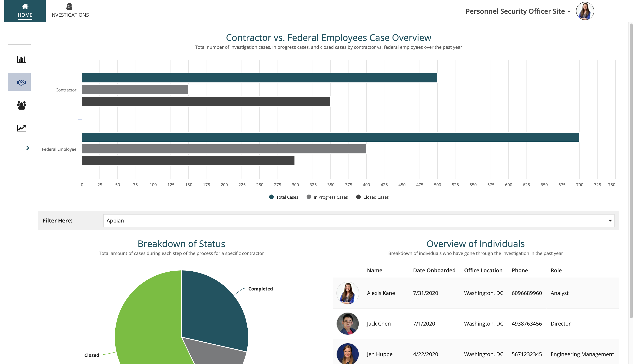
Task: Click the 7/1/2020 onboard date
Action: coord(424,323)
